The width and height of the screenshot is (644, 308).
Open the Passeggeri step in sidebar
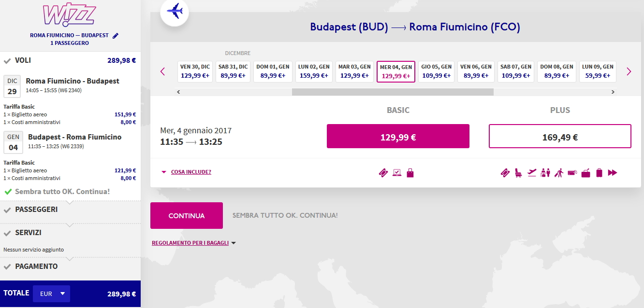pos(36,210)
